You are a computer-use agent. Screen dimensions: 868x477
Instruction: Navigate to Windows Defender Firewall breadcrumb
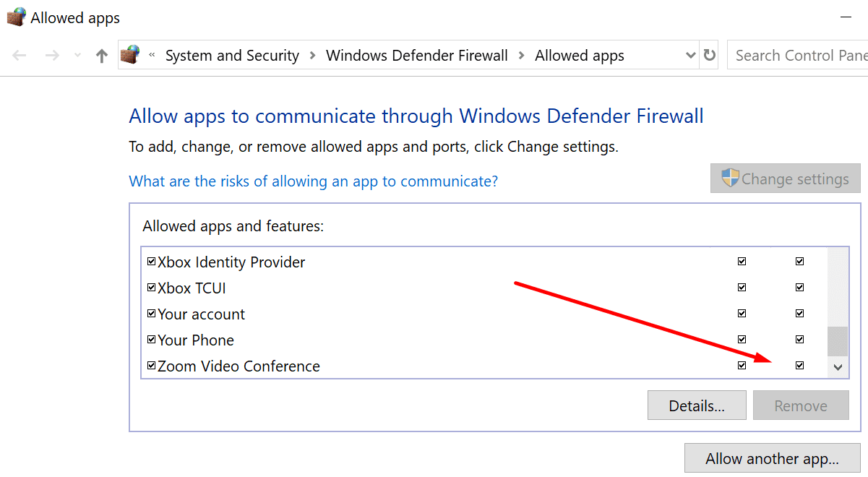(416, 56)
